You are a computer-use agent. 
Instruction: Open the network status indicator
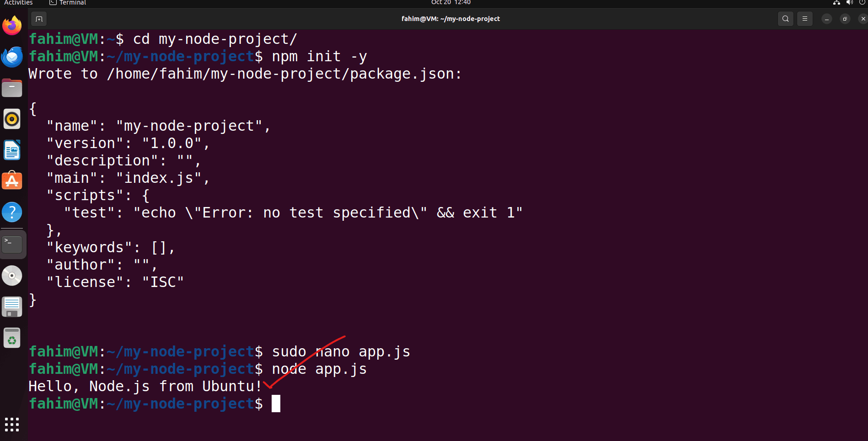tap(836, 3)
